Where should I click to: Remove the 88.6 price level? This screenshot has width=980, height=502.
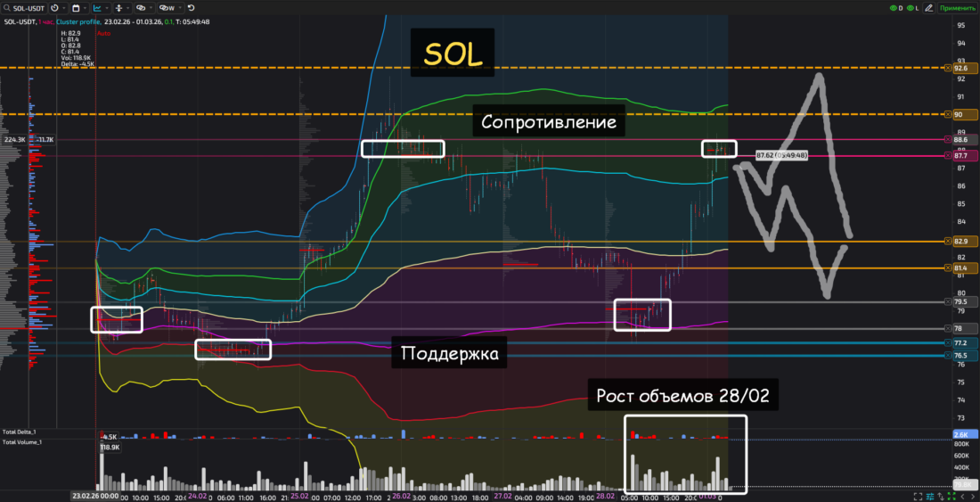tap(948, 139)
